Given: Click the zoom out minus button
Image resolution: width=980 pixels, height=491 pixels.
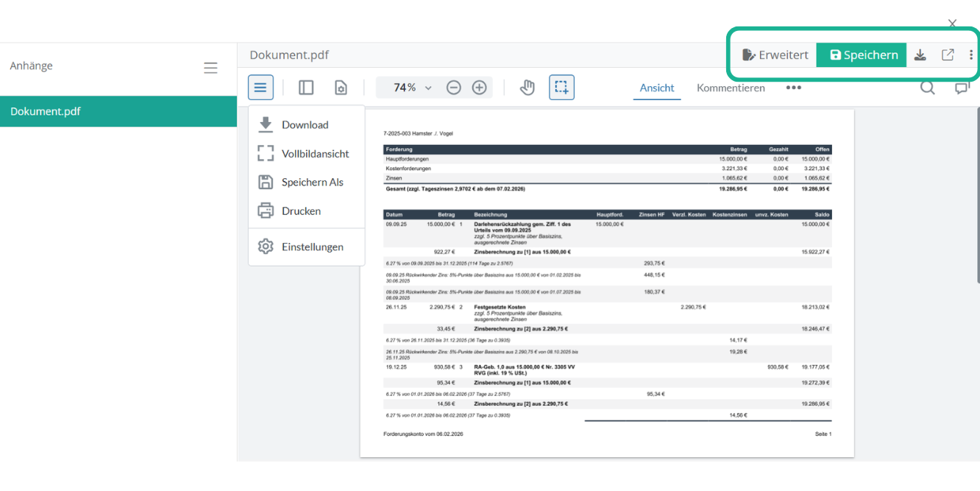Looking at the screenshot, I should tap(454, 88).
